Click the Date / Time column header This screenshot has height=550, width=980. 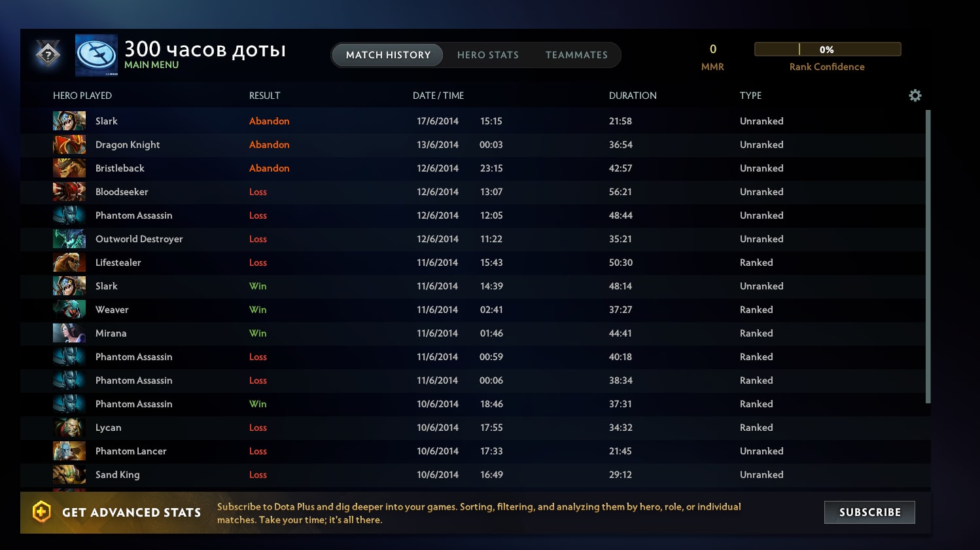[x=438, y=96]
